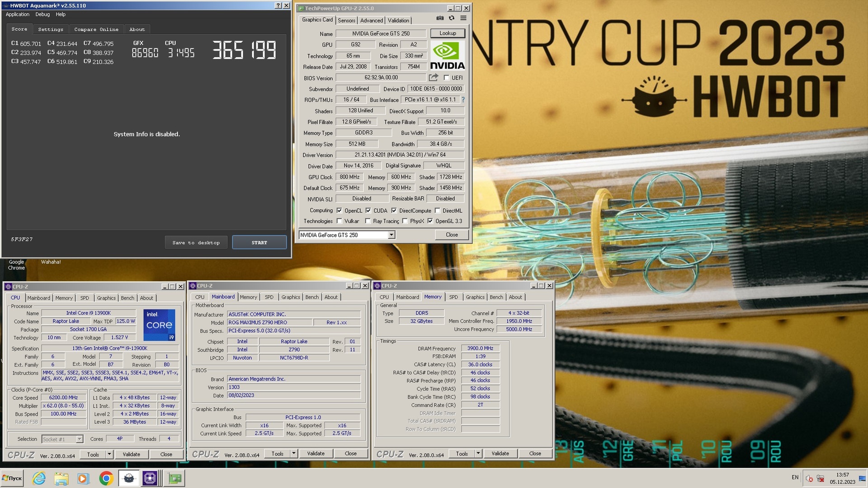868x488 pixels.
Task: Open the Advanced tab in GPU-Z
Action: click(372, 20)
